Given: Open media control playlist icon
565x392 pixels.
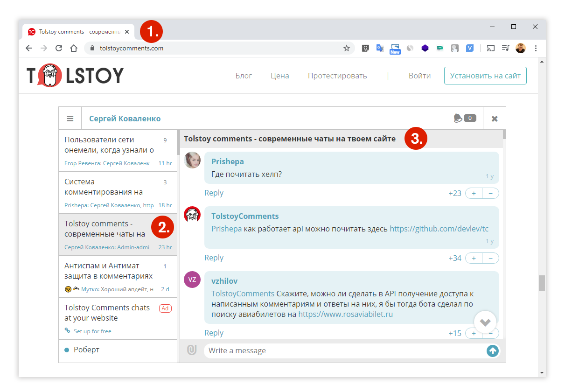Looking at the screenshot, I should (x=505, y=48).
